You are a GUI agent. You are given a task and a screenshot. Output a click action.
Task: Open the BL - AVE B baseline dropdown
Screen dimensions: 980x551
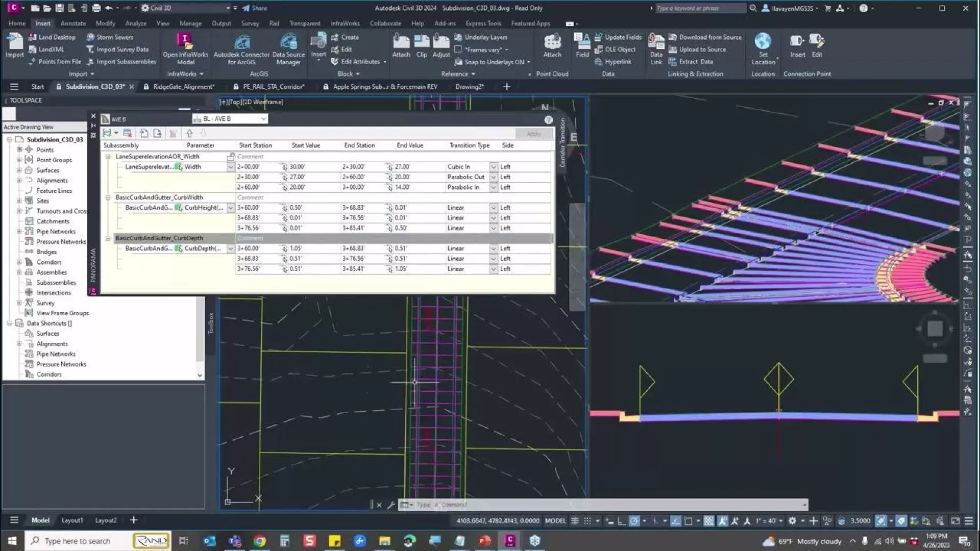coord(263,119)
